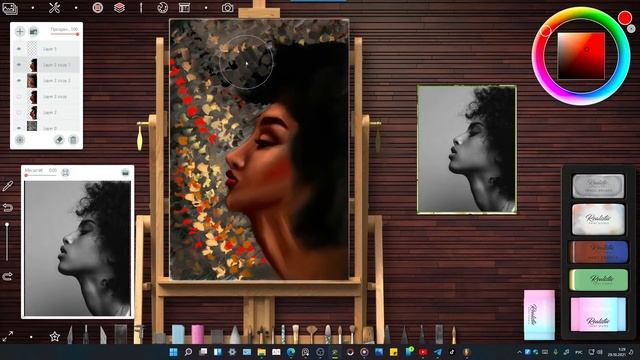Toggle visibility of the top layer
This screenshot has width=640, height=360.
point(19,49)
